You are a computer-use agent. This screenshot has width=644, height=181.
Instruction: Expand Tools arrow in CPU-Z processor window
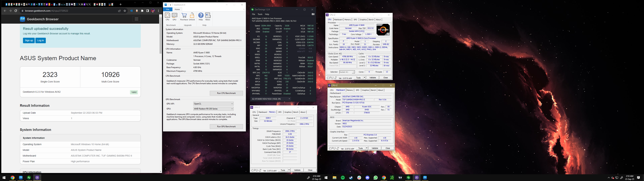(364, 78)
